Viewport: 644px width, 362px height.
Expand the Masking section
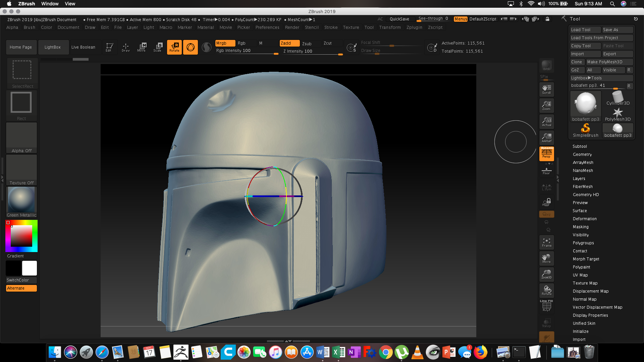tap(581, 227)
